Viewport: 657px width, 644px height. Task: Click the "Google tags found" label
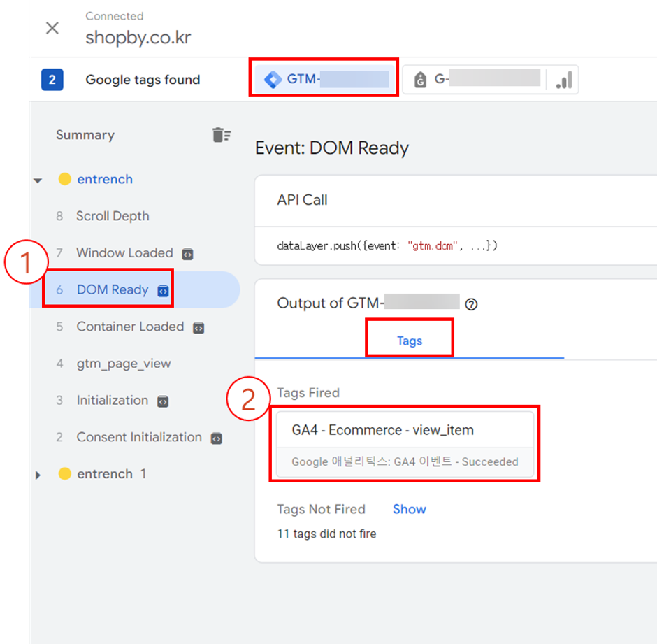click(x=143, y=80)
